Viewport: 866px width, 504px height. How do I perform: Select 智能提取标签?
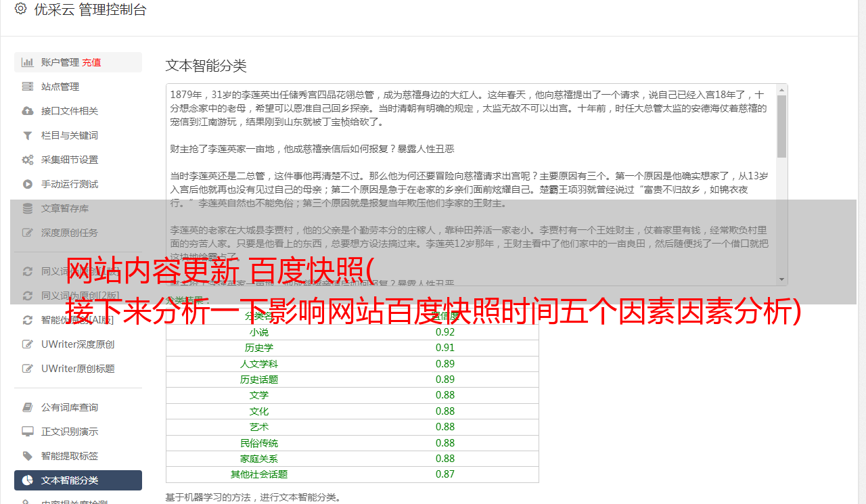coord(78,456)
